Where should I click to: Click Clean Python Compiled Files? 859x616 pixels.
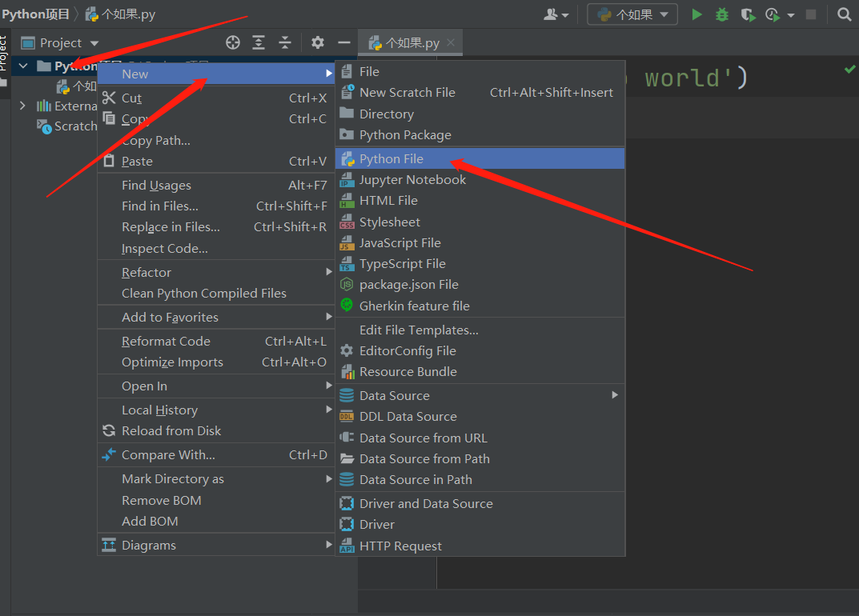tap(216, 294)
